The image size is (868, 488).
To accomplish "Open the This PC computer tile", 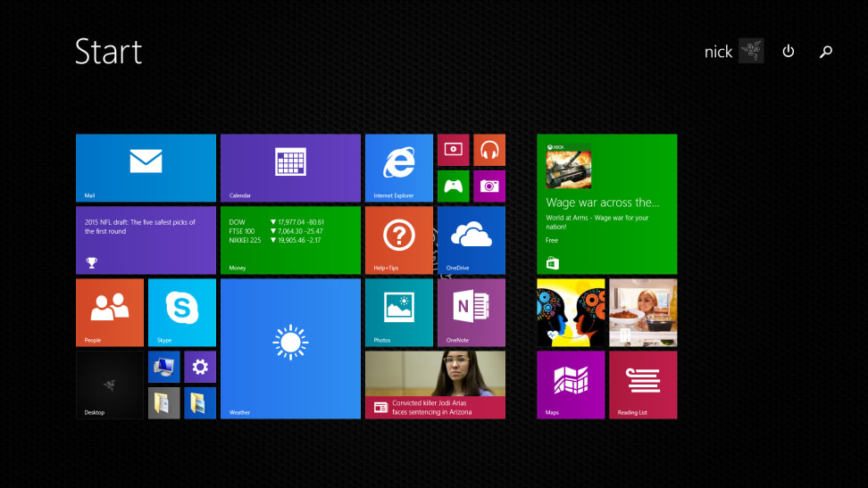I will tap(163, 367).
